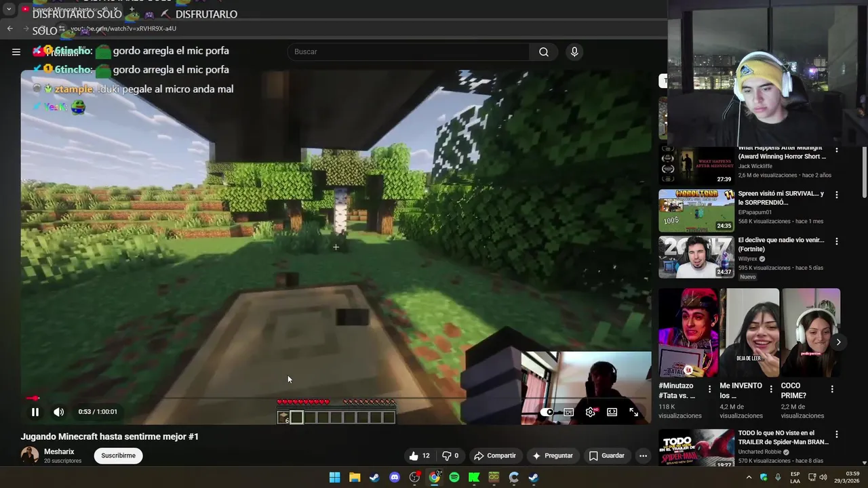
Task: Open File Explorer from the taskbar
Action: [x=355, y=477]
